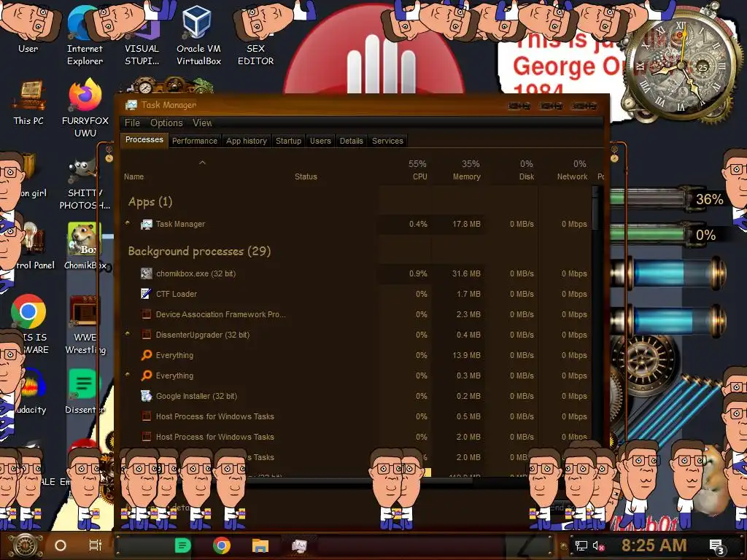Screen dimensions: 747x560
Task: Click chomikbox.exe memory value 31.6 MB
Action: click(466, 273)
